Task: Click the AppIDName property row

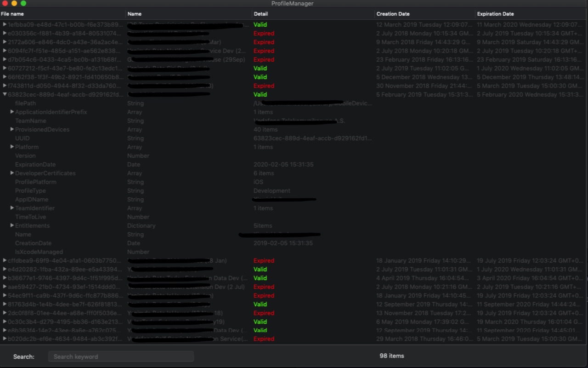Action: click(x=294, y=199)
